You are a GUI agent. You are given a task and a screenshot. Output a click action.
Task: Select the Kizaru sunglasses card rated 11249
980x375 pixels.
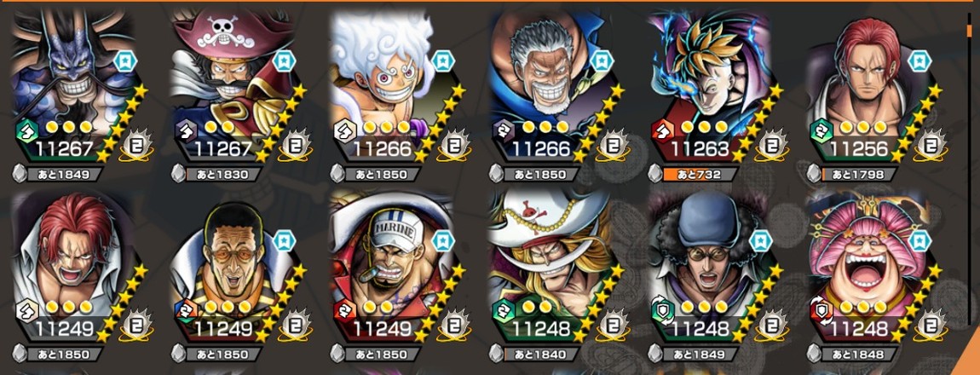pyautogui.click(x=239, y=267)
